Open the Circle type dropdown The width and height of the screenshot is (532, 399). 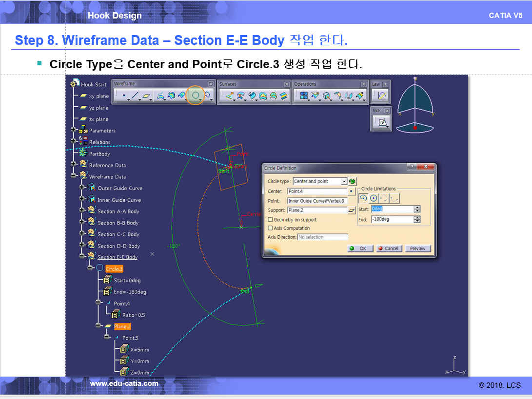coord(344,181)
